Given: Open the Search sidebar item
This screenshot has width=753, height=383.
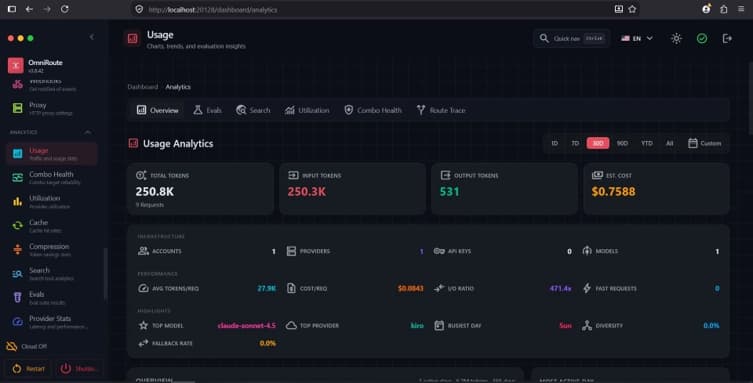Looking at the screenshot, I should tap(51, 274).
